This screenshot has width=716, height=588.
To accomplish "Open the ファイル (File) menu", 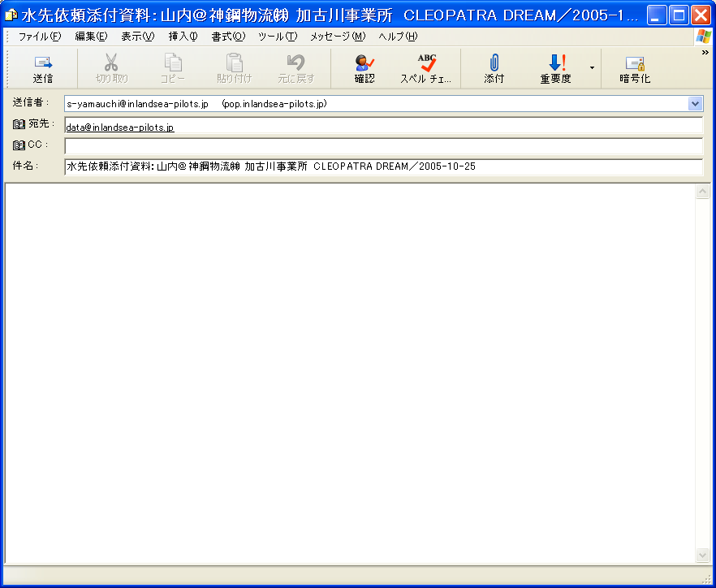I will click(x=39, y=37).
